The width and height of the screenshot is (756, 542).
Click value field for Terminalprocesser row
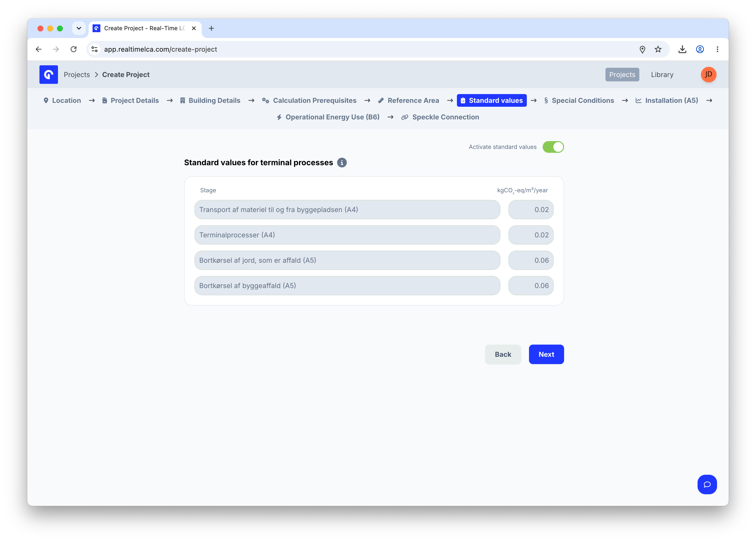pyautogui.click(x=531, y=235)
